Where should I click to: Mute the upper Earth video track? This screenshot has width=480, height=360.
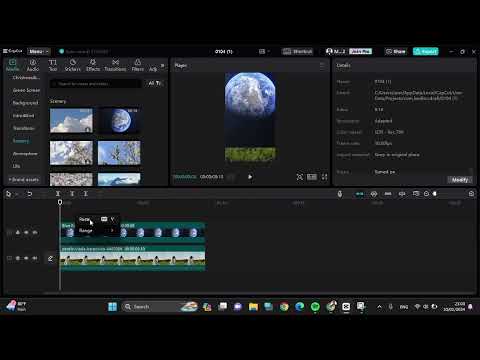[x=35, y=232]
